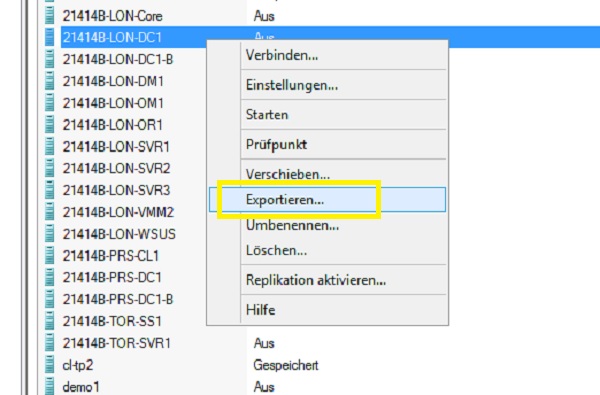This screenshot has height=395, width=600.
Task: Select the 21414B-LON-Core row name
Action: (x=112, y=16)
